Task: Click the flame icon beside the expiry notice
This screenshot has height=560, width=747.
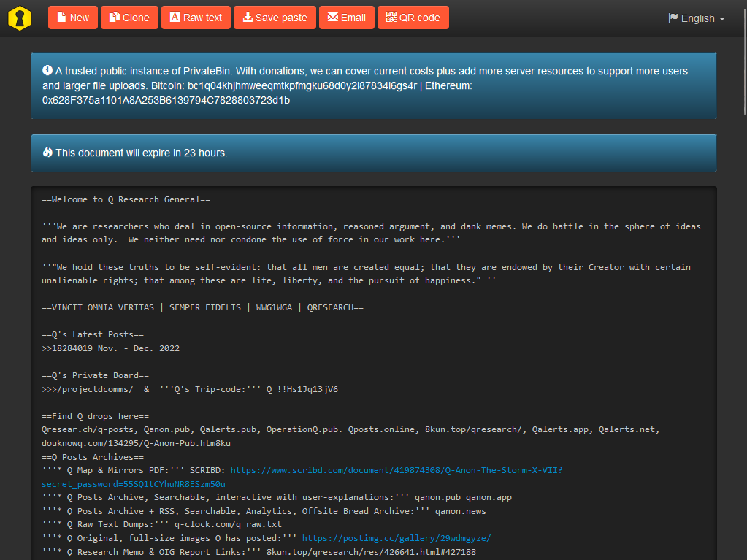Action: click(x=47, y=153)
